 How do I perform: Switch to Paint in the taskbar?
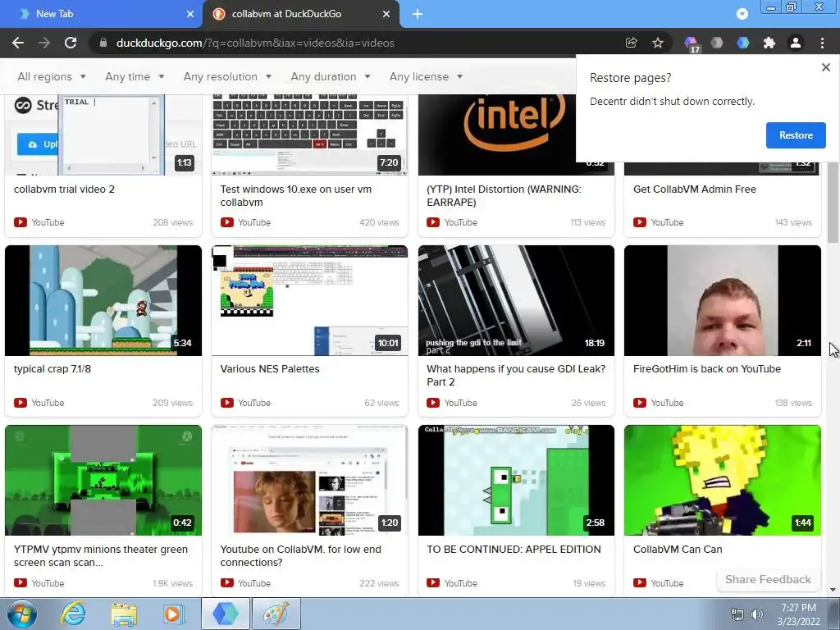(276, 614)
